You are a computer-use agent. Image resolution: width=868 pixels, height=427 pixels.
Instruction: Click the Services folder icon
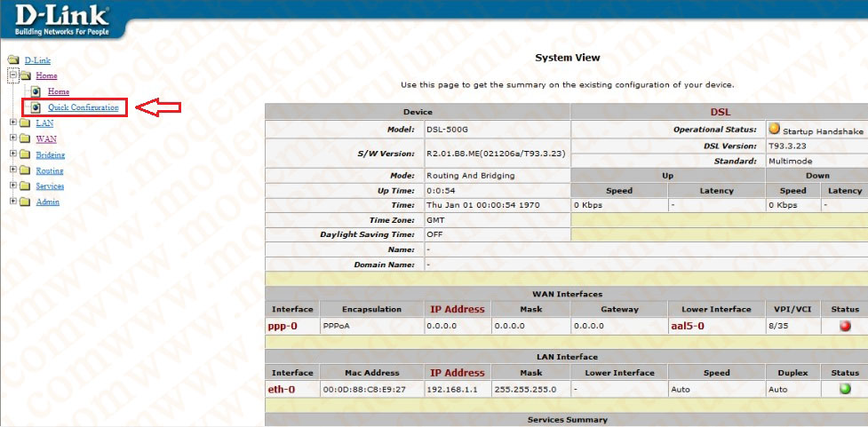(24, 186)
